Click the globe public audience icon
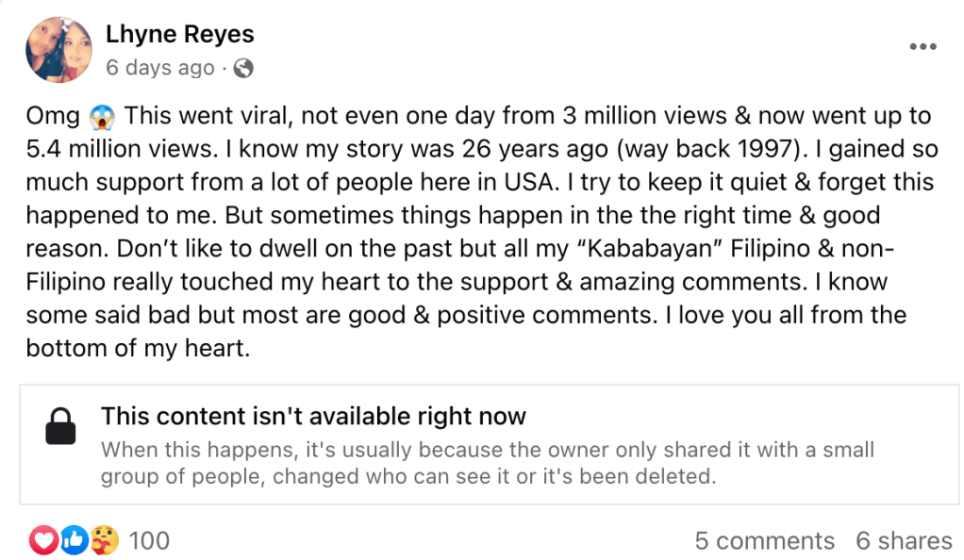 [x=243, y=69]
